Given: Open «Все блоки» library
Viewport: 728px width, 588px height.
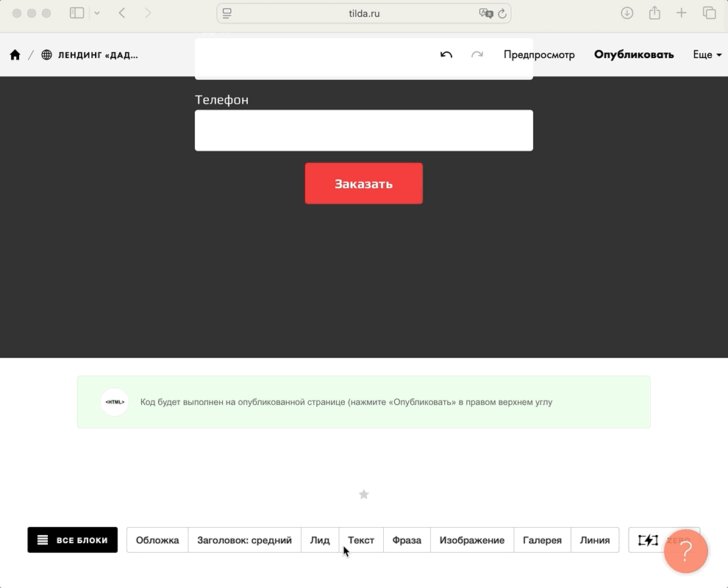Looking at the screenshot, I should click(73, 540).
